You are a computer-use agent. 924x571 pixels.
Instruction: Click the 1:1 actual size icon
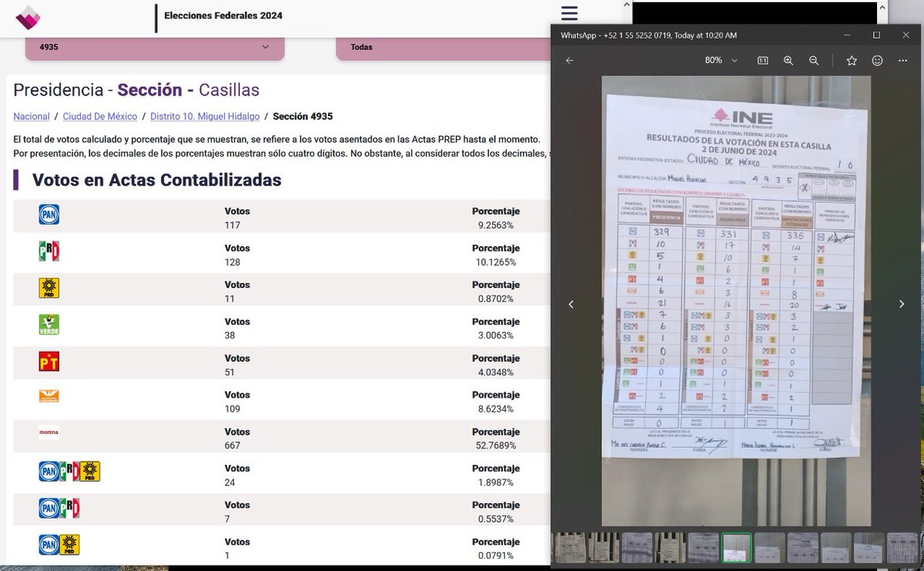pyautogui.click(x=762, y=60)
